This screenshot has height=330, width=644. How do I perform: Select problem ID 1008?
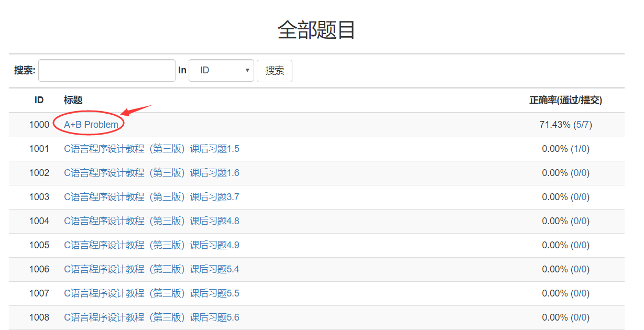[x=39, y=317]
